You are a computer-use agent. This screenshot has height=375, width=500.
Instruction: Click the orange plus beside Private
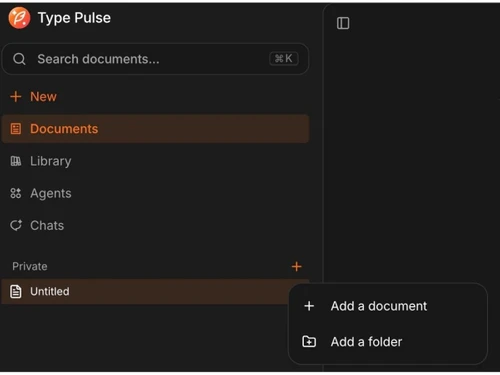(x=296, y=266)
